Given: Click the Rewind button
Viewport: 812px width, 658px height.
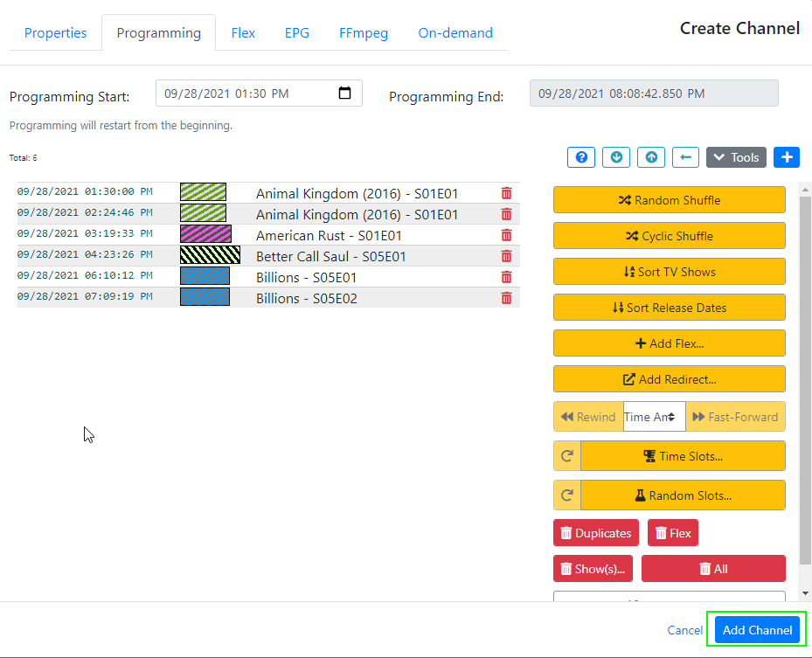Looking at the screenshot, I should pyautogui.click(x=588, y=417).
